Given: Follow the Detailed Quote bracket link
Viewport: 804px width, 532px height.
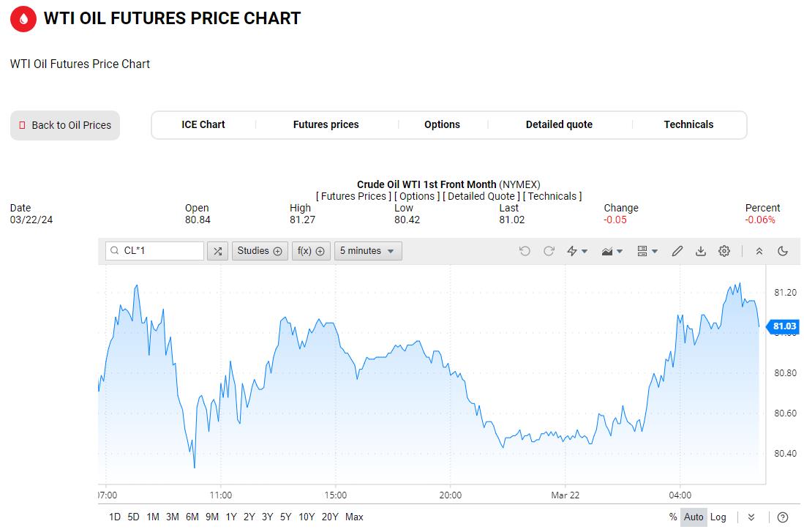Looking at the screenshot, I should 481,196.
